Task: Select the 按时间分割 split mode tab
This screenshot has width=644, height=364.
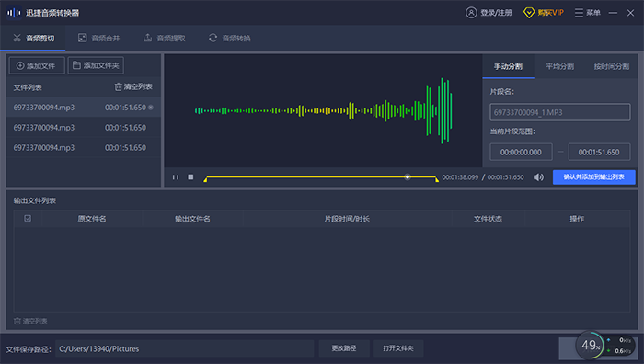Action: pyautogui.click(x=611, y=66)
